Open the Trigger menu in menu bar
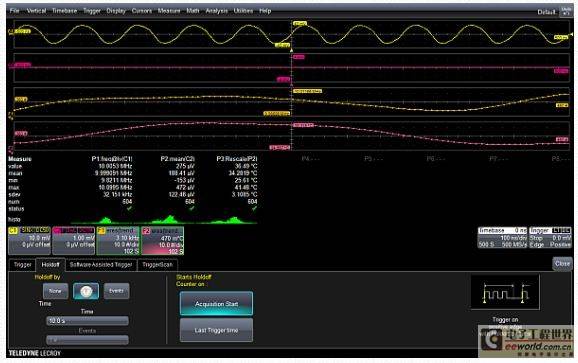578x363 pixels. (92, 11)
